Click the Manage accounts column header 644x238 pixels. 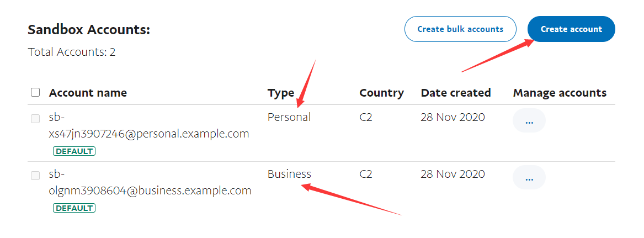click(x=560, y=93)
